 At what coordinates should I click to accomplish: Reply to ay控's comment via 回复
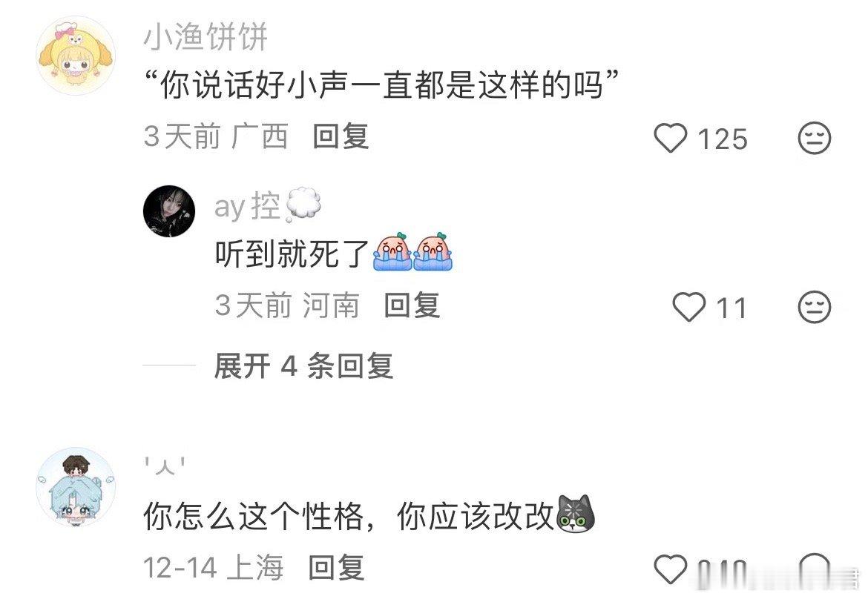click(x=412, y=305)
